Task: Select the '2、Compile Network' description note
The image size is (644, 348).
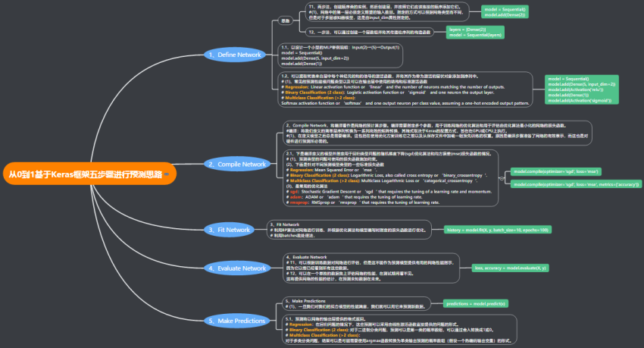Action: 437,133
